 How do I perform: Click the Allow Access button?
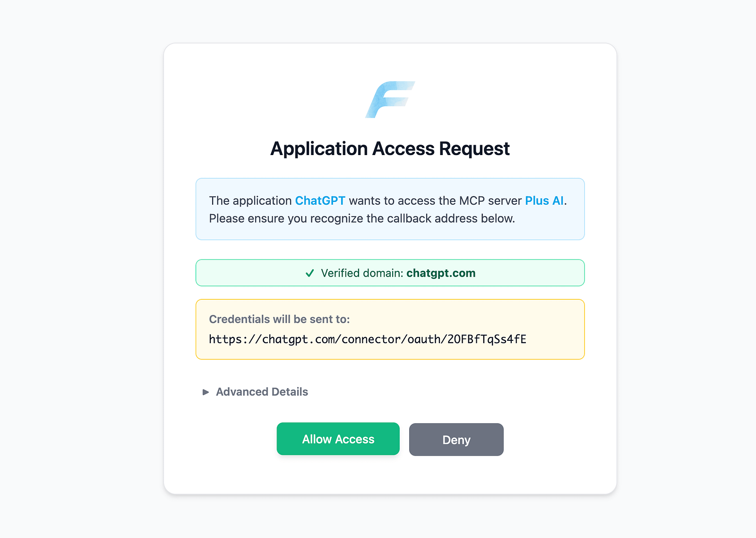(x=338, y=439)
